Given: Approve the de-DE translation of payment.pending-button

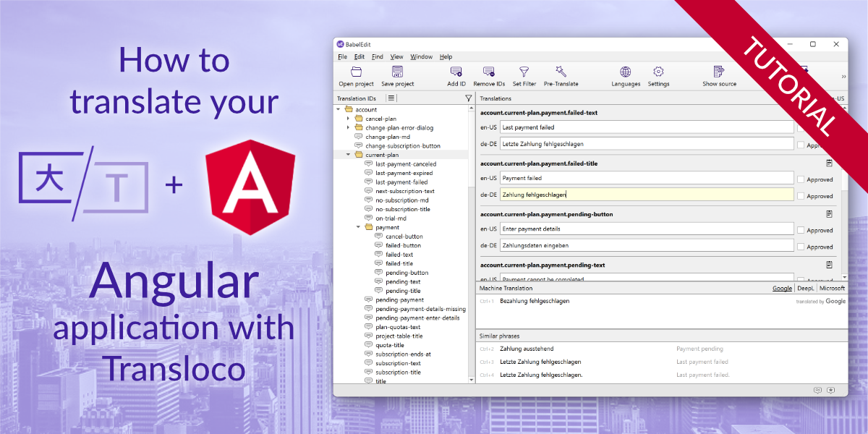Looking at the screenshot, I should [x=801, y=247].
